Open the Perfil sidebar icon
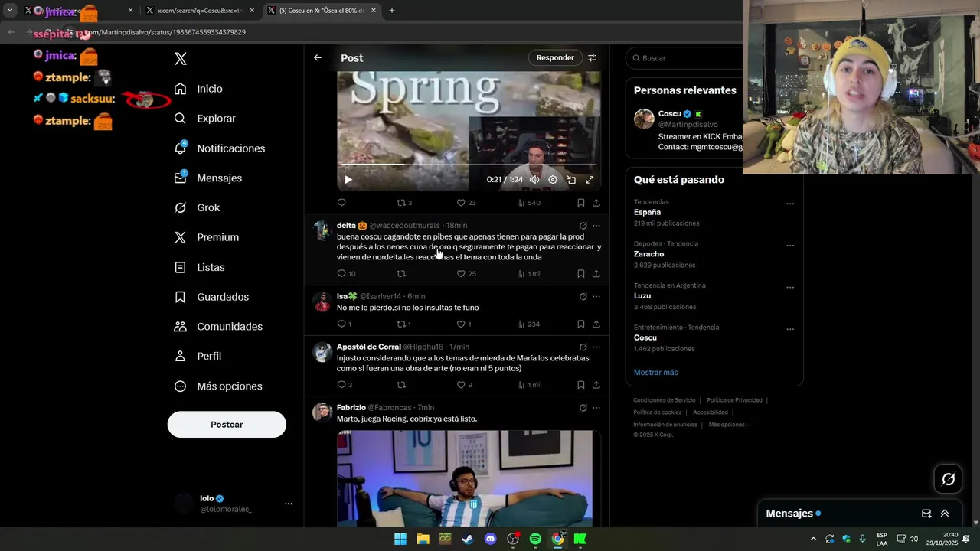The image size is (980, 551). (x=180, y=356)
